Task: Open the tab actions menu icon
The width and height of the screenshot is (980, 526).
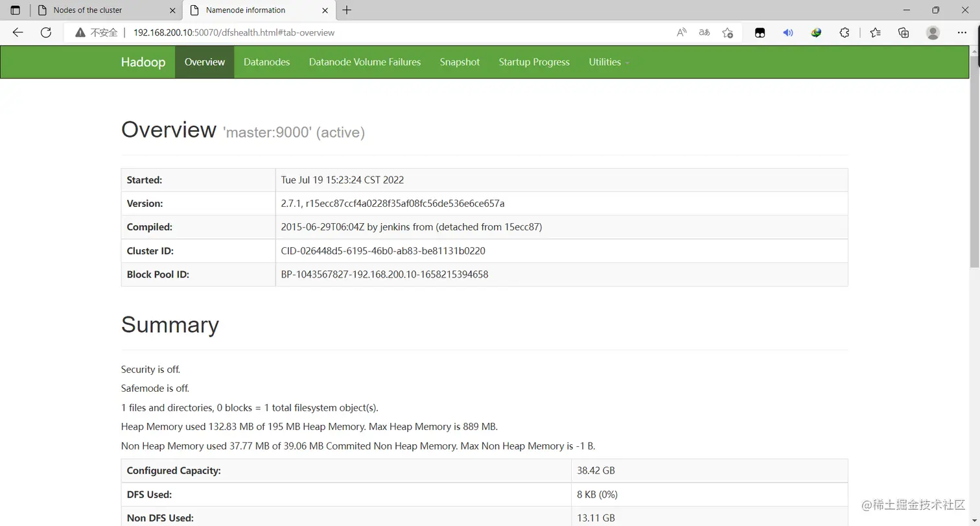Action: (x=16, y=10)
